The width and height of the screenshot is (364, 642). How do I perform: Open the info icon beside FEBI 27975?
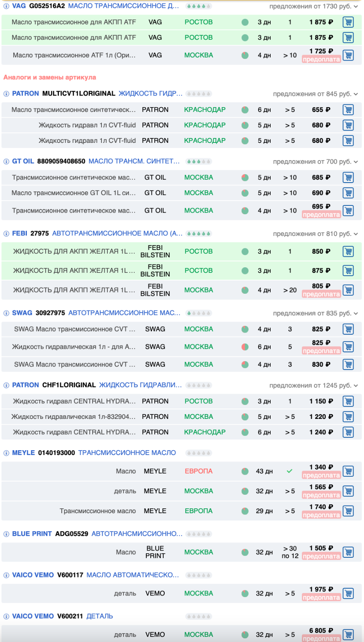[6, 234]
